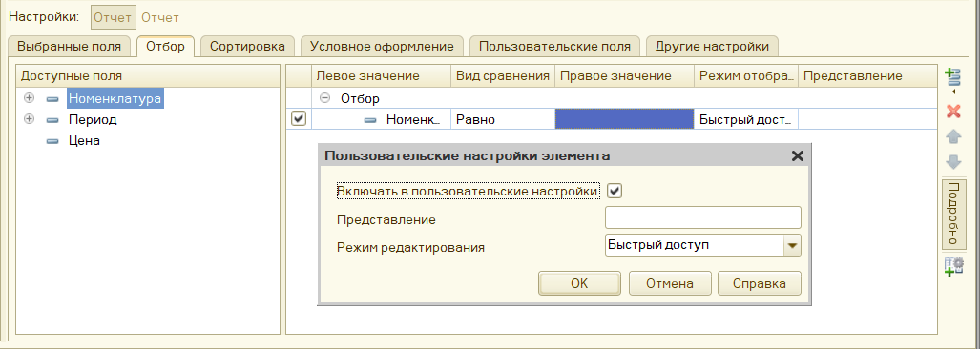
Task: Open custom element settings icon below Подробно
Action: coord(953,267)
